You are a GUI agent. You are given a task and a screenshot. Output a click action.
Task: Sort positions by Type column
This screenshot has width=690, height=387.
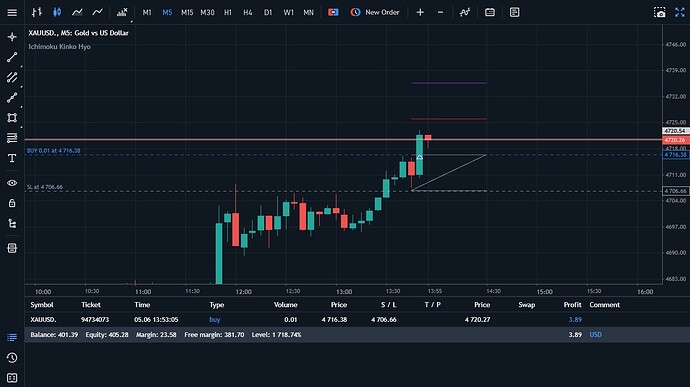pyautogui.click(x=217, y=305)
